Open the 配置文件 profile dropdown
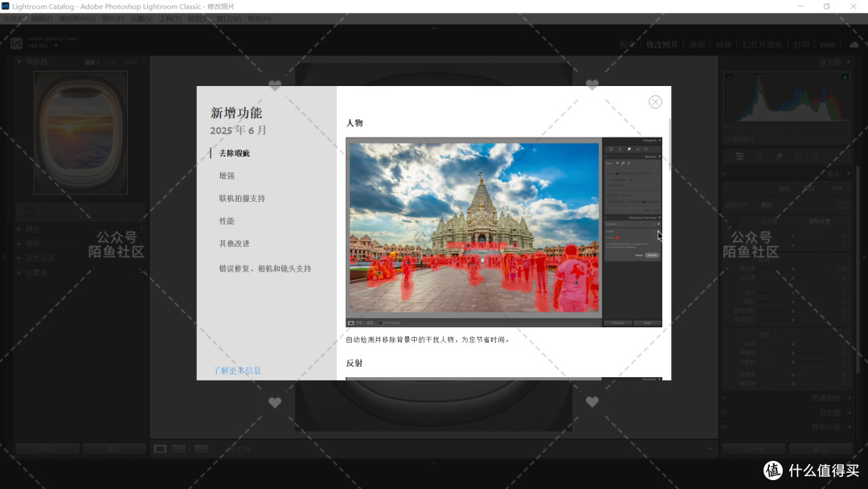868x489 pixels. point(769,205)
